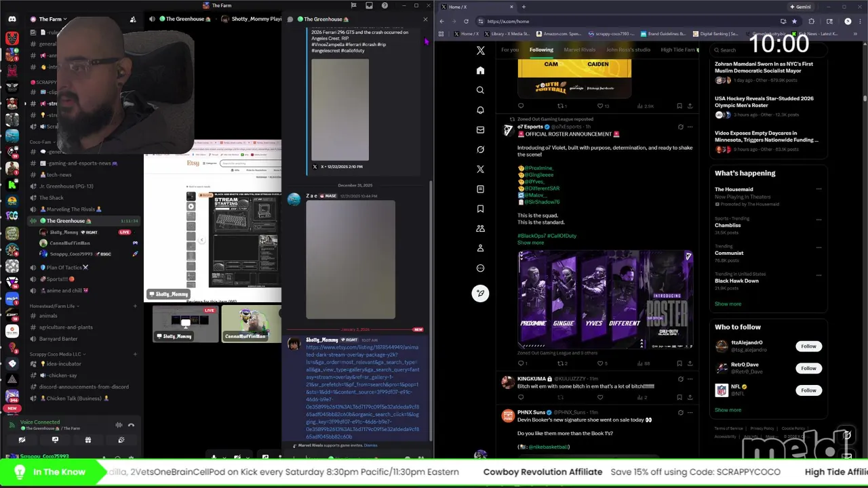Click the X logo at sidebar top
Image resolution: width=868 pixels, height=488 pixels.
[x=480, y=50]
